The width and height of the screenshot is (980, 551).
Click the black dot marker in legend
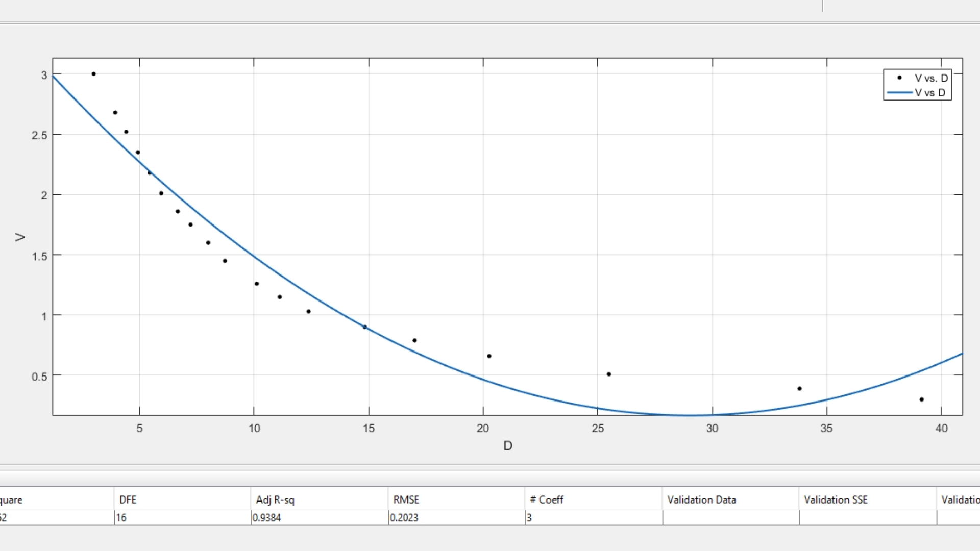point(899,78)
